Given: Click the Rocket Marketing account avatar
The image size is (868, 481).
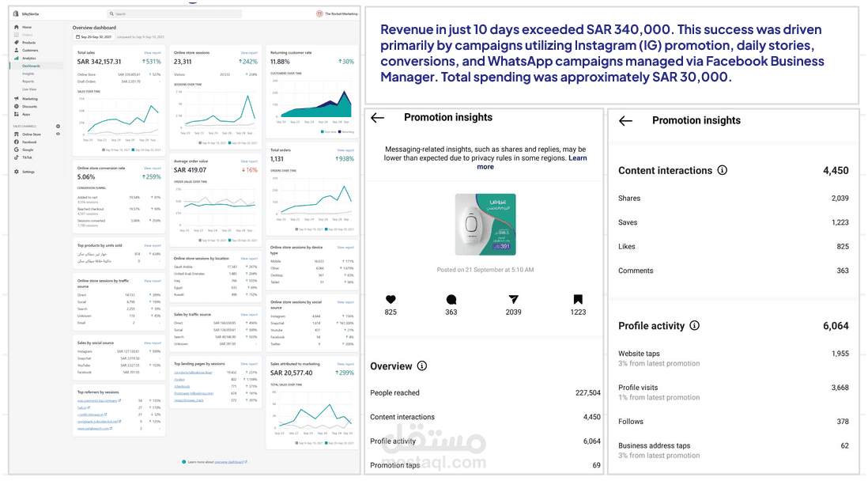Looking at the screenshot, I should pyautogui.click(x=319, y=14).
